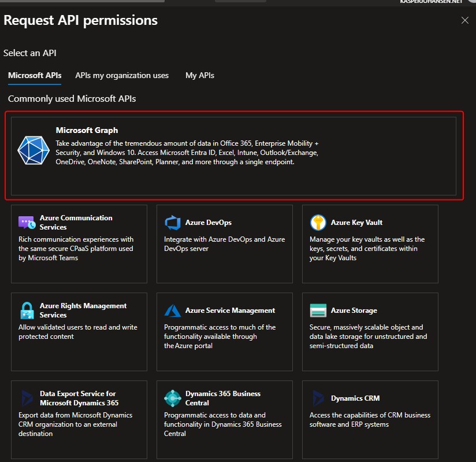Open the Dynamics CRM description text
Screen dimensions: 476x462
[x=370, y=420]
